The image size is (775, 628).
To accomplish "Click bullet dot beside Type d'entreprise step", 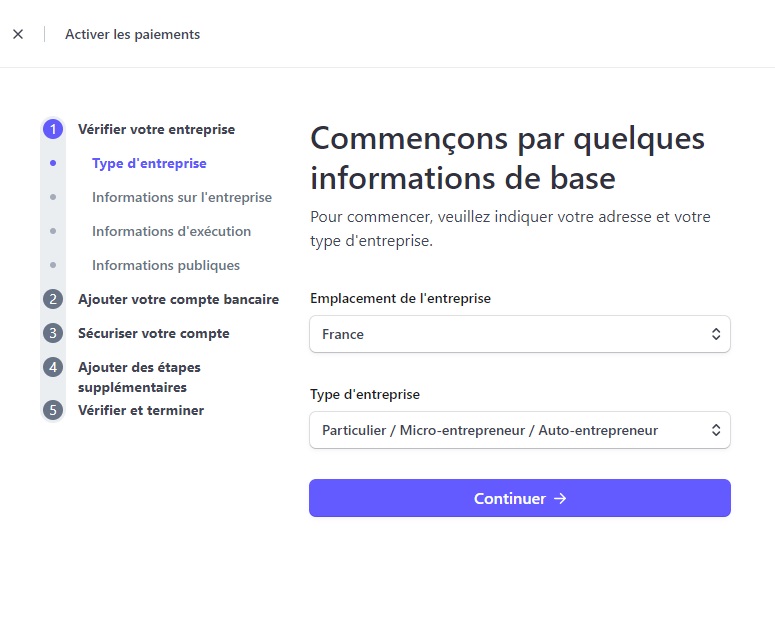I will (53, 163).
